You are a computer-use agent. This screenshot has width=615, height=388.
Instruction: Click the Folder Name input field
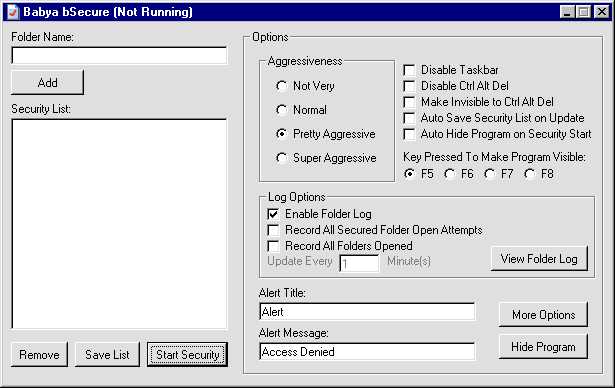click(x=119, y=55)
